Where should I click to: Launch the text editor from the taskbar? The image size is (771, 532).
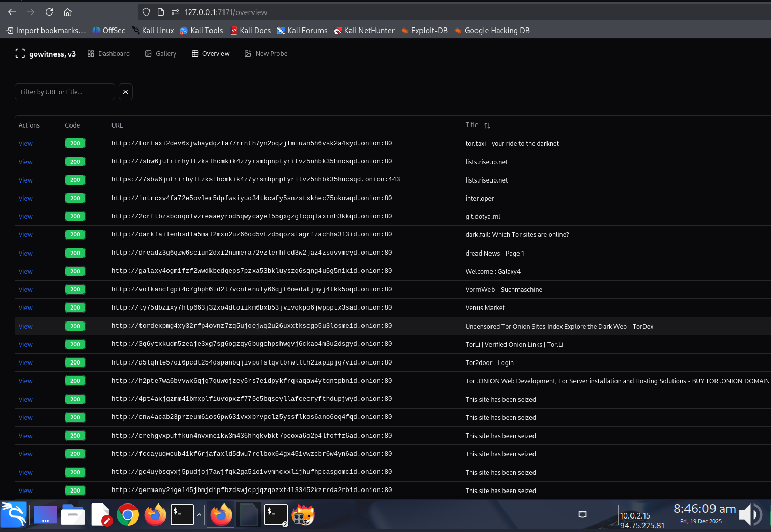(x=101, y=515)
